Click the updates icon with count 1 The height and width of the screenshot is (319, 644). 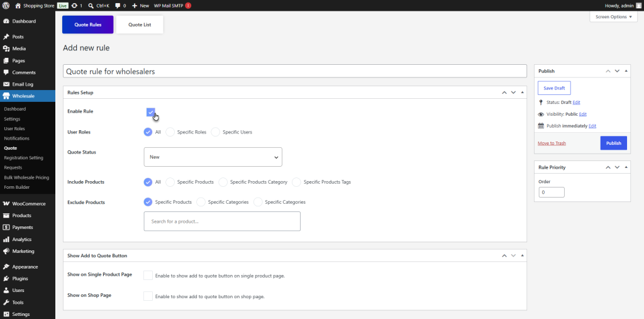click(73, 6)
